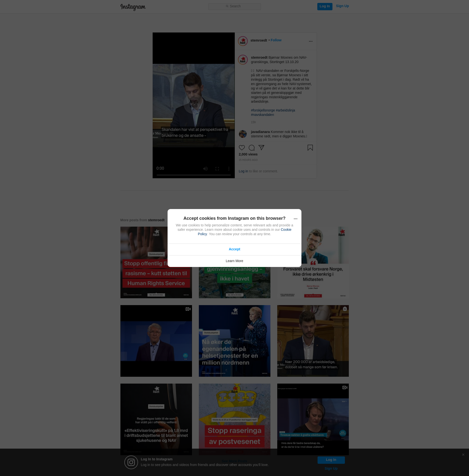This screenshot has width=469, height=476.
Task: Mute the video volume
Action: 205,169
